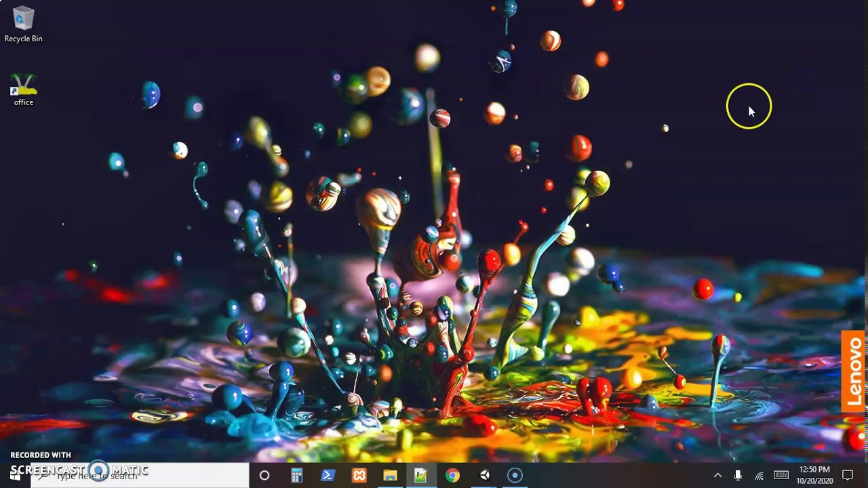Select the office shortcut on desktop
Image resolution: width=868 pixels, height=488 pixels.
[x=23, y=90]
